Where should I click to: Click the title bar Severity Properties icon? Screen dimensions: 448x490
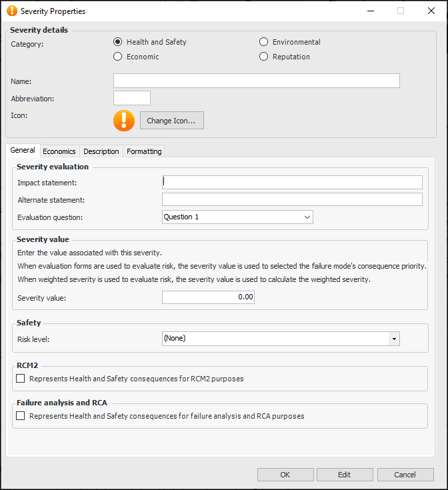(x=11, y=11)
